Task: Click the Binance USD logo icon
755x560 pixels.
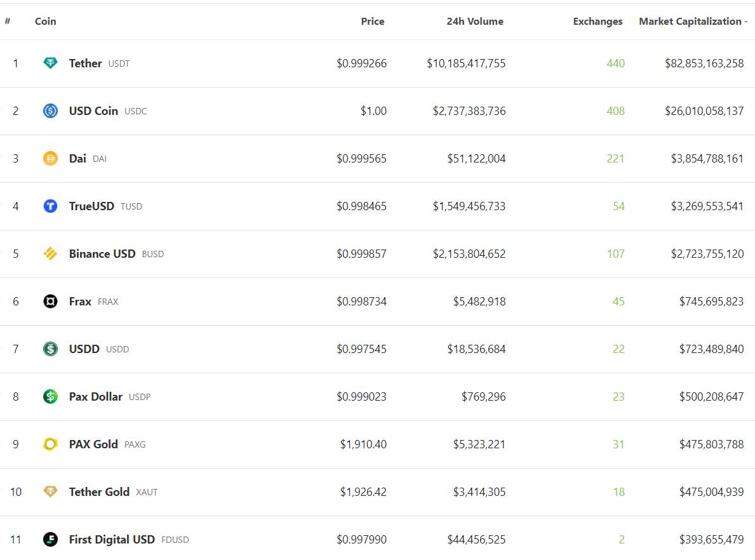Action: (50, 254)
